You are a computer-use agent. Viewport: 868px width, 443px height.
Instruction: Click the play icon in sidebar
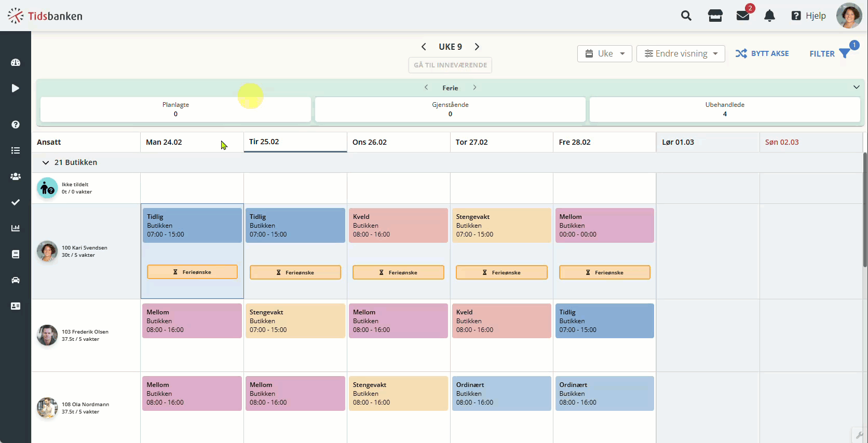(x=16, y=88)
